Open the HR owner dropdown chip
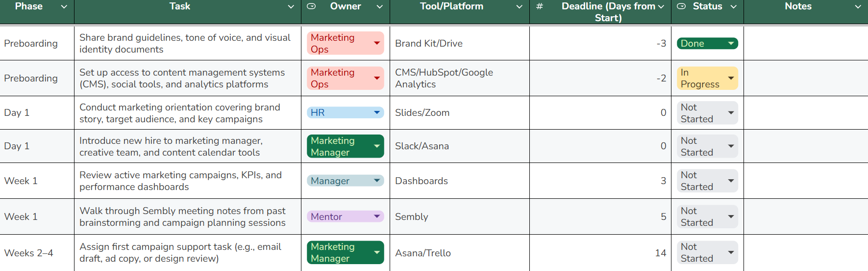This screenshot has width=868, height=271. tap(345, 112)
